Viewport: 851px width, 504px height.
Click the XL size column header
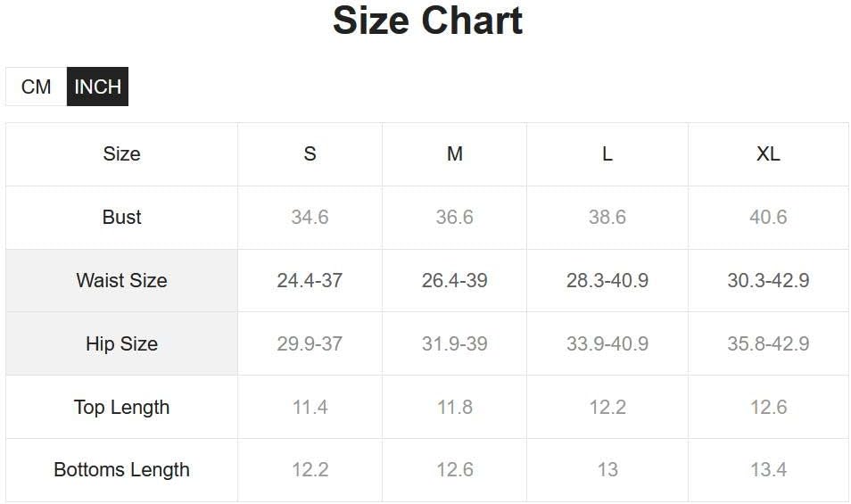(x=768, y=154)
